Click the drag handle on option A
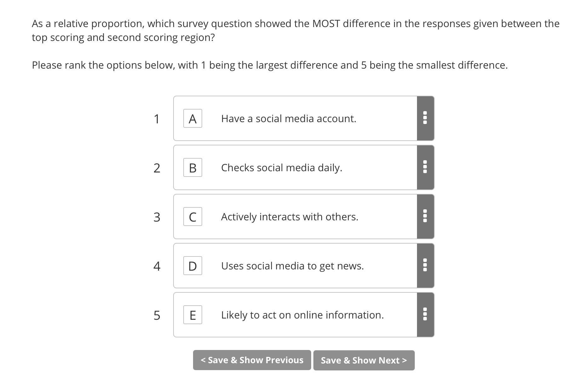Viewport: 588px width, 389px height. [425, 118]
